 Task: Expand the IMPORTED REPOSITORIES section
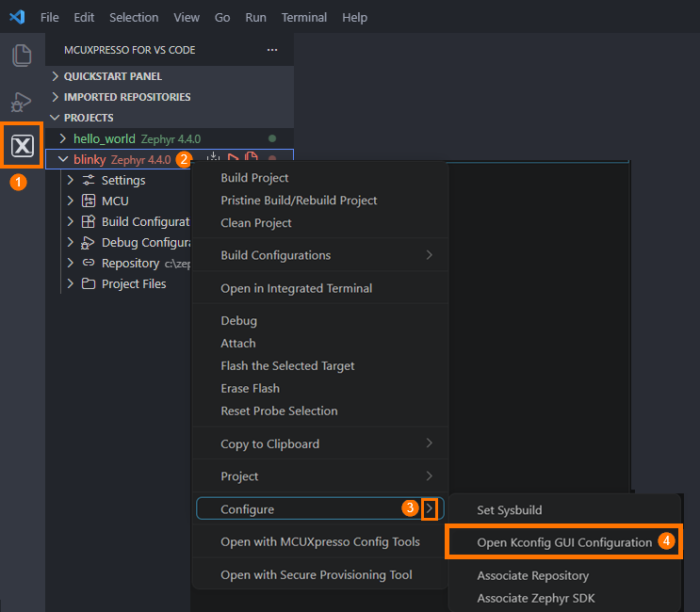point(56,97)
